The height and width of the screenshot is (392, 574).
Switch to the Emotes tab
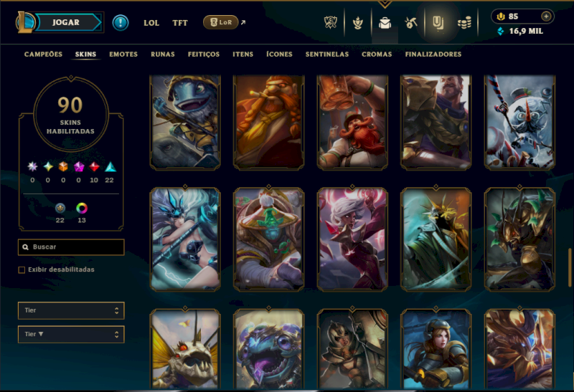tap(123, 54)
